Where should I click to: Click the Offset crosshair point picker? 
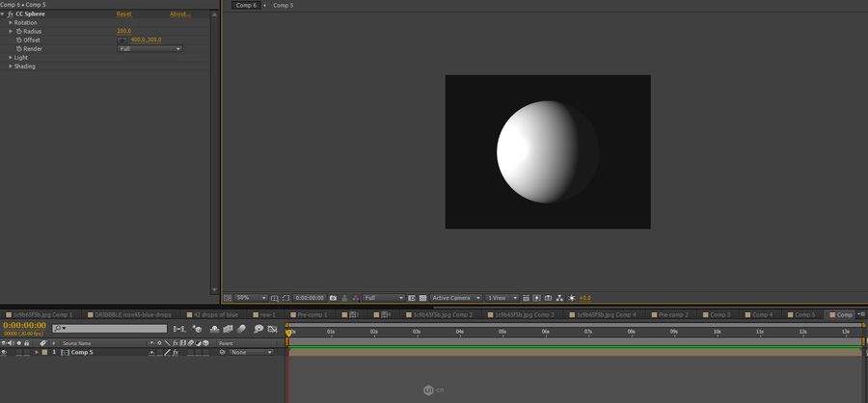tap(122, 40)
